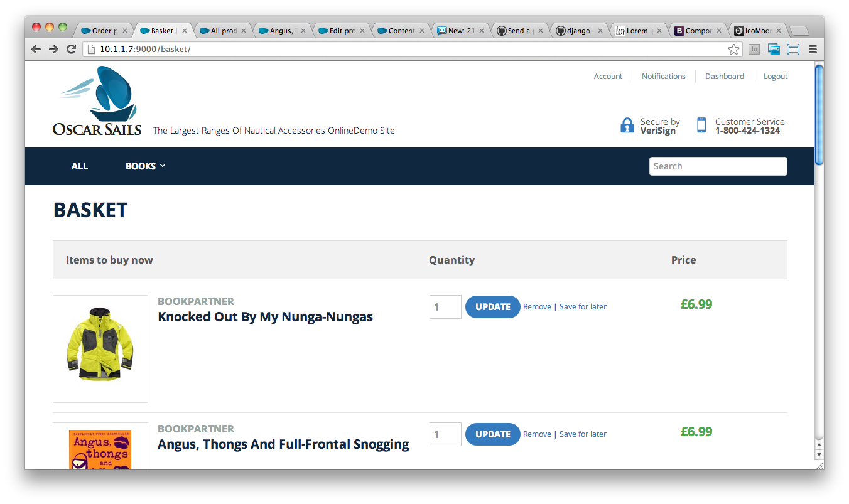Screen dimensions: 849x504
Task: Click the Secure by VeriSign padlock icon
Action: (627, 126)
